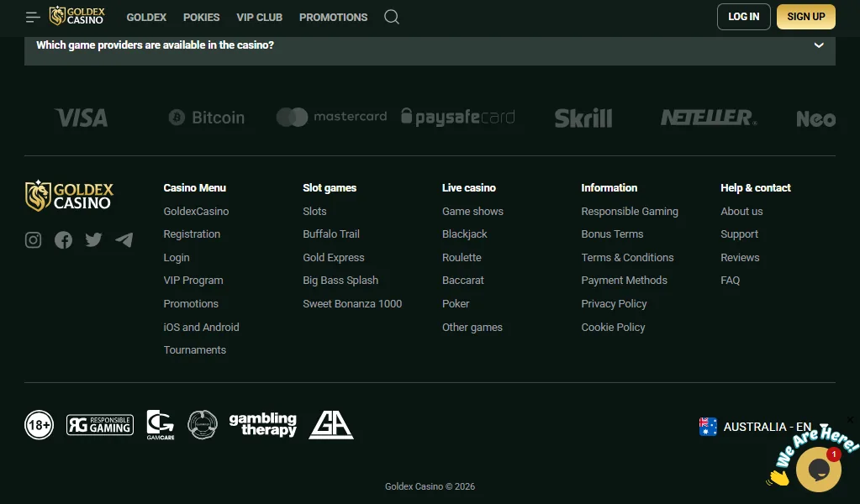Open the POKIES nav item

tap(201, 17)
